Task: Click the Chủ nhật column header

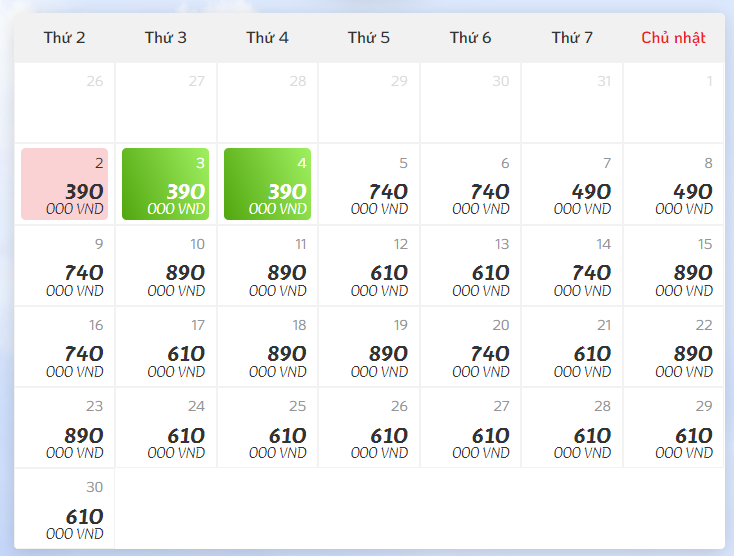Action: coord(673,37)
